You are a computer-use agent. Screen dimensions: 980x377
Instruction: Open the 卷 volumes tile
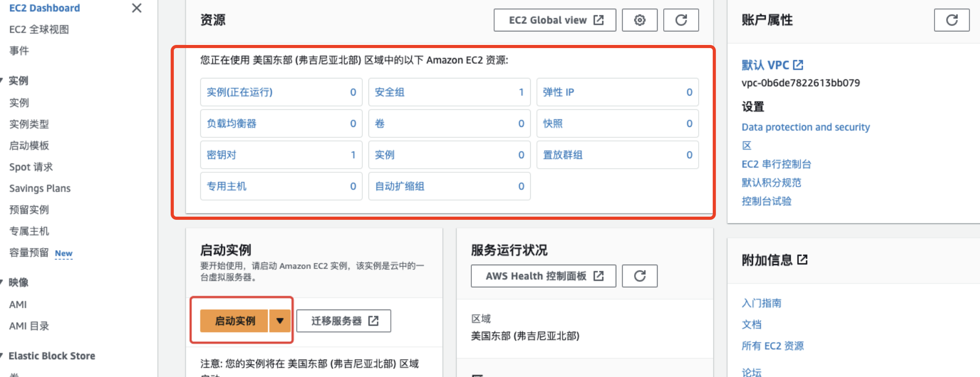(449, 123)
